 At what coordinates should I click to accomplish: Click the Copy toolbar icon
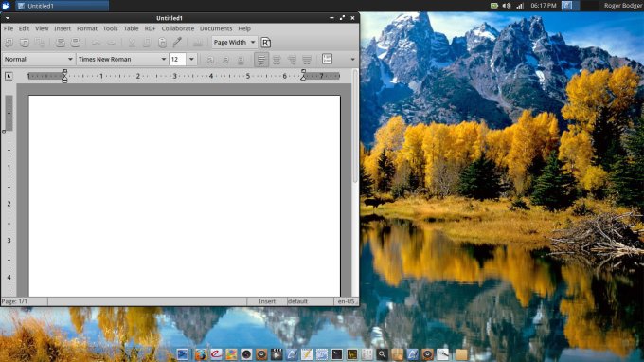pyautogui.click(x=147, y=43)
